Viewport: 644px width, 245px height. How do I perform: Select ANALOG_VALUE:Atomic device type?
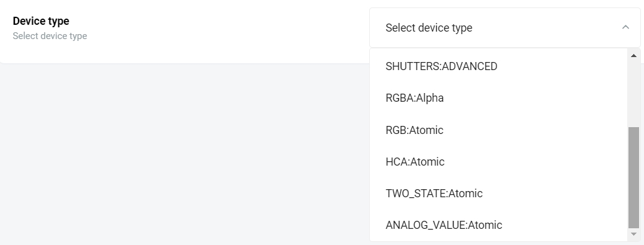499,225
